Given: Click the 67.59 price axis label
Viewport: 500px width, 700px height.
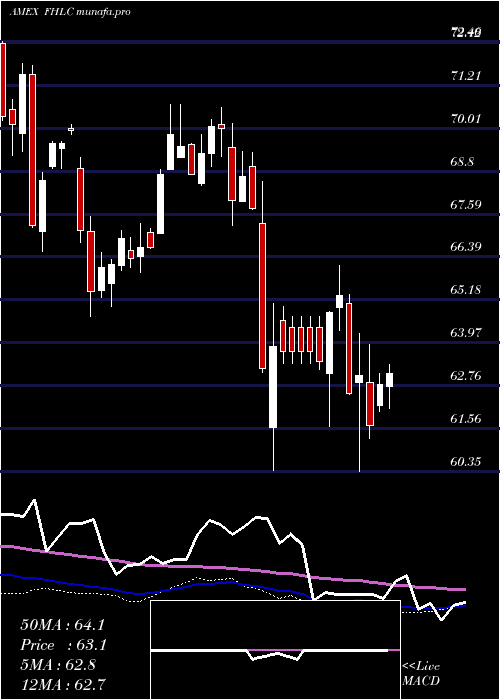Looking at the screenshot, I should tap(466, 205).
